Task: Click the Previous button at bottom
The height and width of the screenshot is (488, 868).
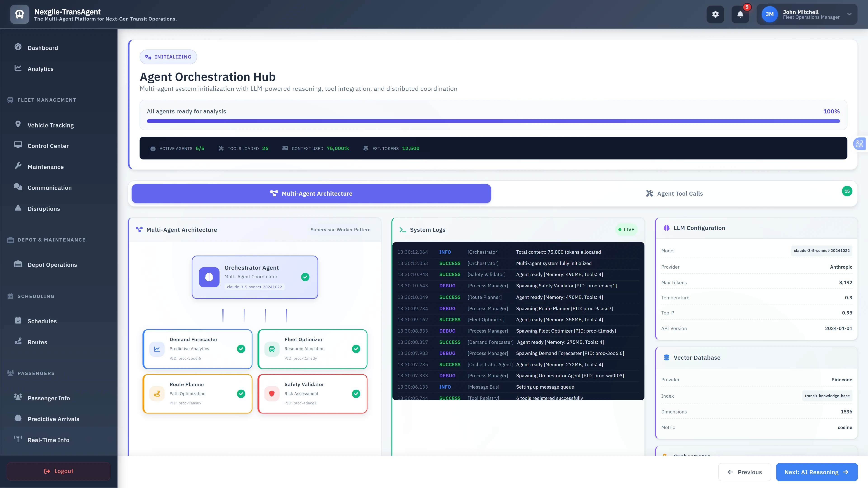Action: (x=745, y=472)
